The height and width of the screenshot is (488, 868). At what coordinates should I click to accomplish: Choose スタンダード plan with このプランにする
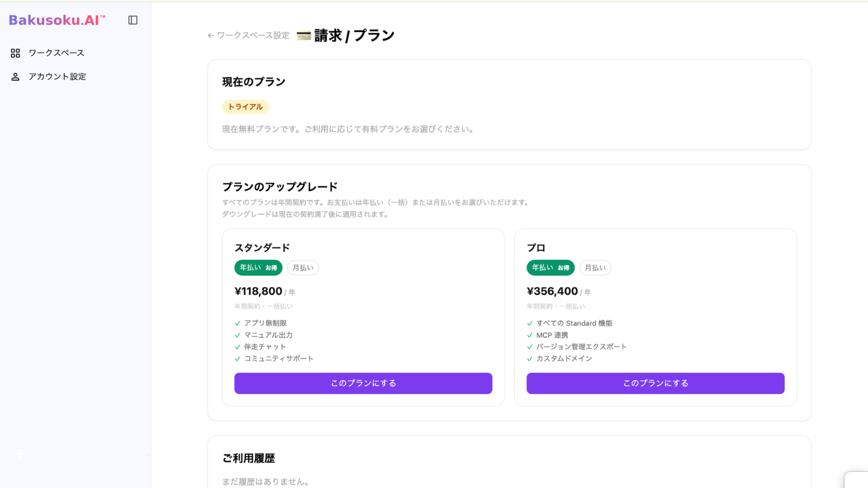point(363,383)
